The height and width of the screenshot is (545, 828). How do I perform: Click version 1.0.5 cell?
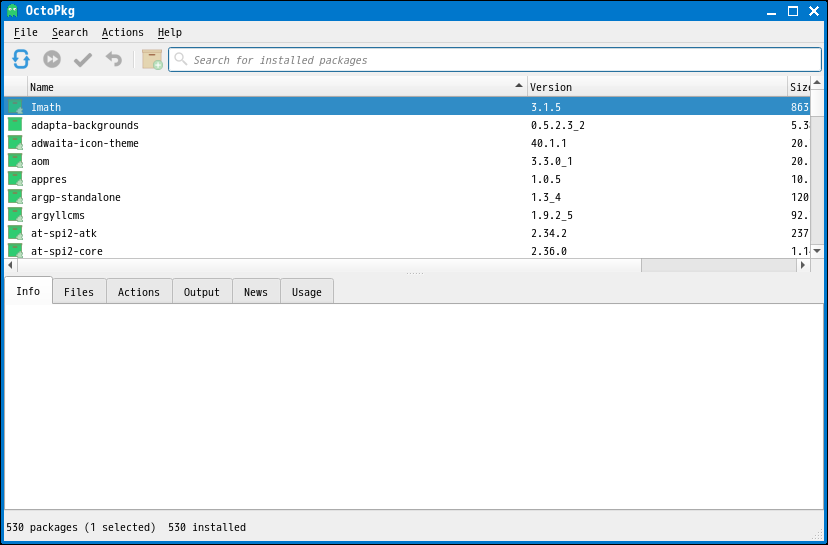coord(546,179)
